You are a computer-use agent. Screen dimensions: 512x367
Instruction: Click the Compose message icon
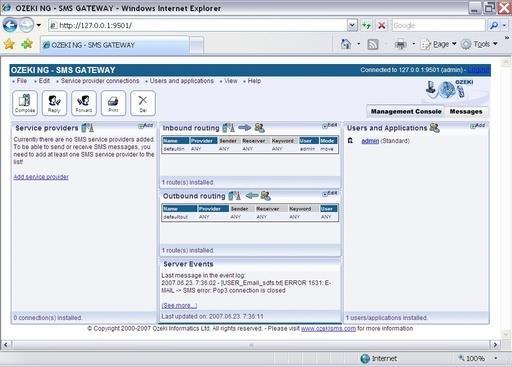pos(25,103)
